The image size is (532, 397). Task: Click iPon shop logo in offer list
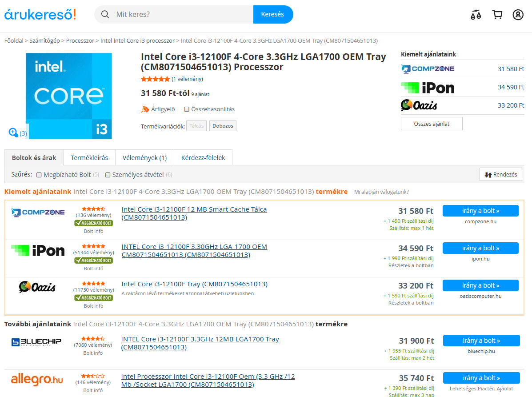tap(38, 250)
